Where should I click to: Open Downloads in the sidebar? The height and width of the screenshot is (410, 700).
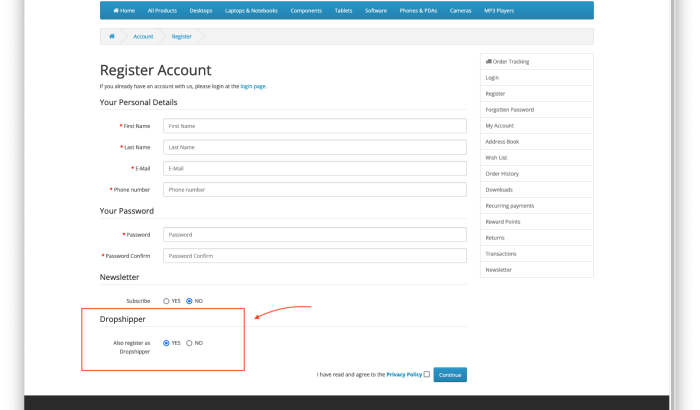(x=537, y=190)
